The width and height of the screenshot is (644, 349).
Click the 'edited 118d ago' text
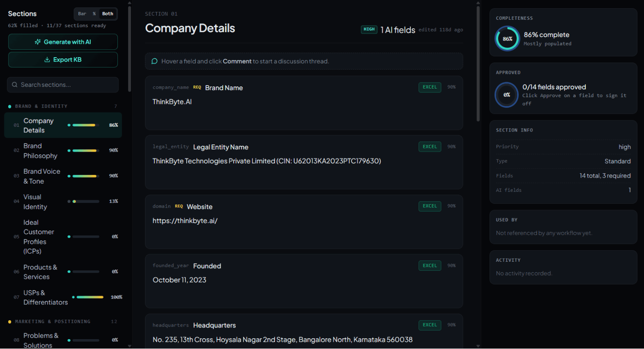point(441,30)
